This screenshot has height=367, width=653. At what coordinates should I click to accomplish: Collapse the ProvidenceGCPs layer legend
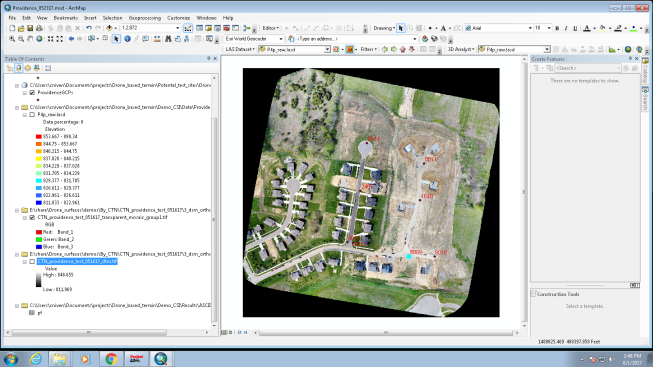click(x=25, y=92)
